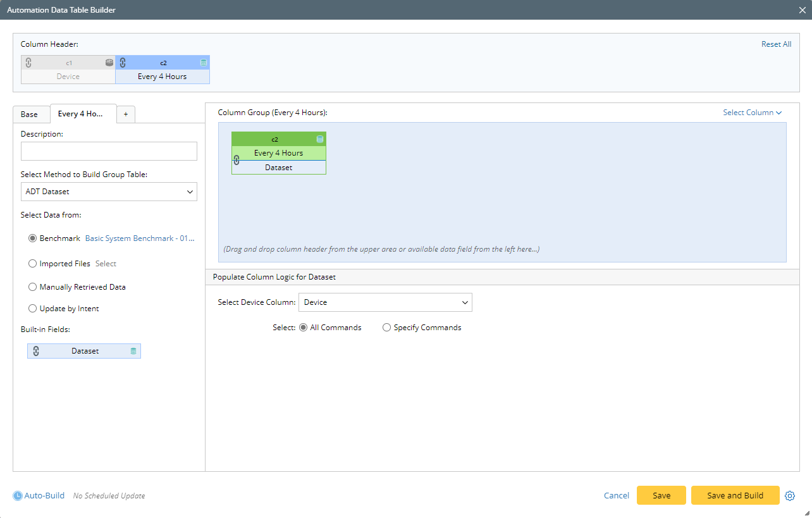
Task: Close the Automation Data Table Builder dialog
Action: (802, 10)
